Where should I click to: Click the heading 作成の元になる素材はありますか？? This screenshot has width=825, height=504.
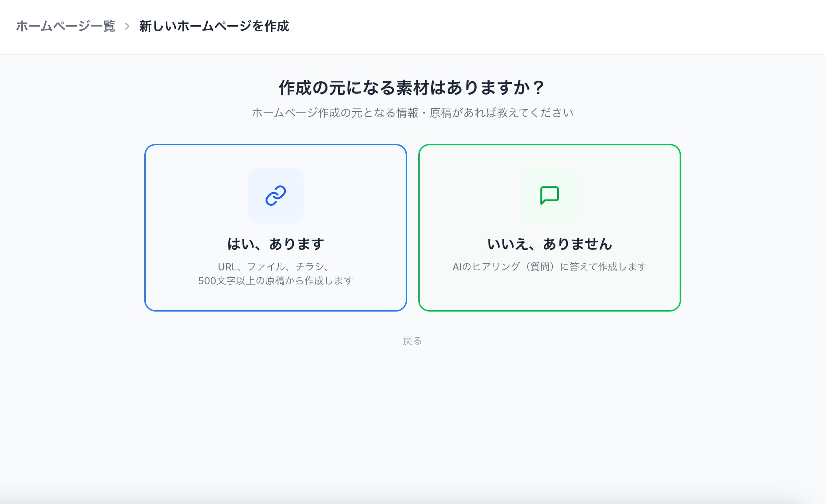click(x=412, y=87)
